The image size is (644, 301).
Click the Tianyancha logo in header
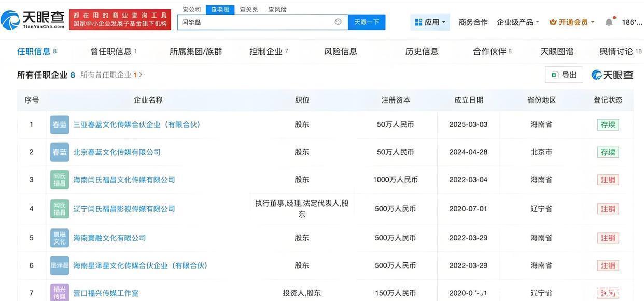tap(33, 20)
